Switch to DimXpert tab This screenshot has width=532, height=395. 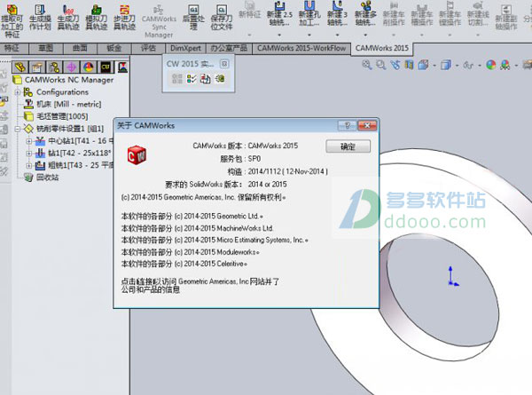coord(185,48)
